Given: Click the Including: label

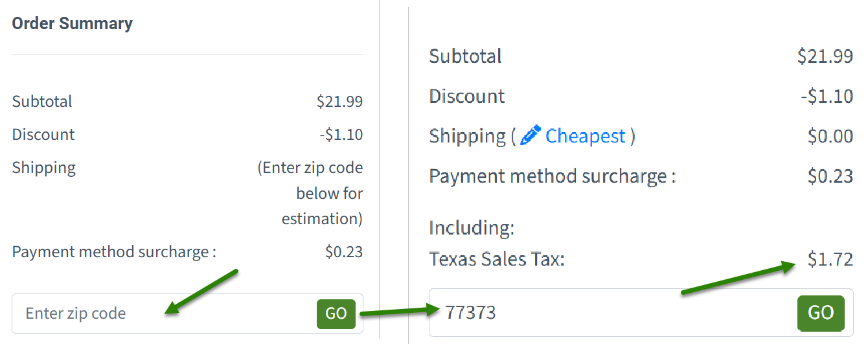Looking at the screenshot, I should coord(472,228).
